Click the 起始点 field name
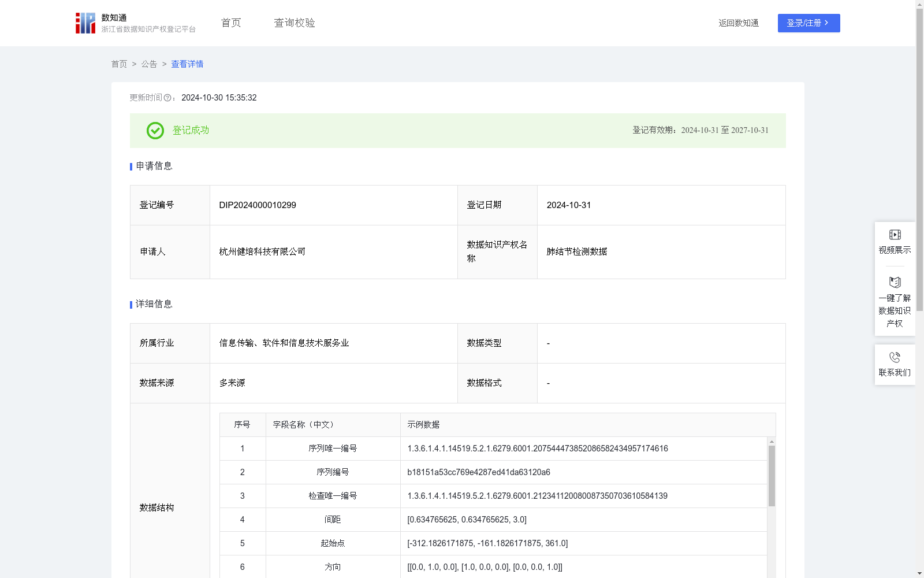Image resolution: width=924 pixels, height=578 pixels. point(333,543)
